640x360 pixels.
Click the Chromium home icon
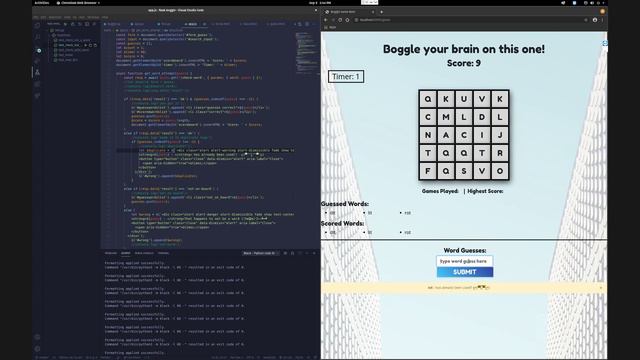coord(347,20)
